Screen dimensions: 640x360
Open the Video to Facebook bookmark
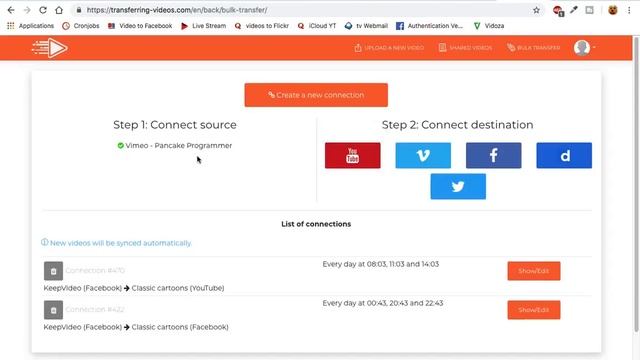click(x=140, y=26)
